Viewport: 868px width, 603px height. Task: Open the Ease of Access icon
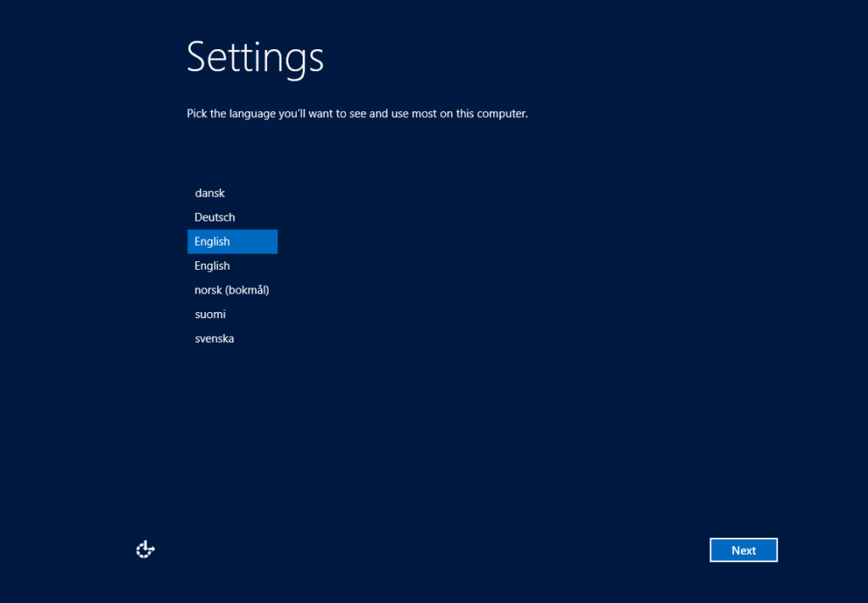(146, 550)
